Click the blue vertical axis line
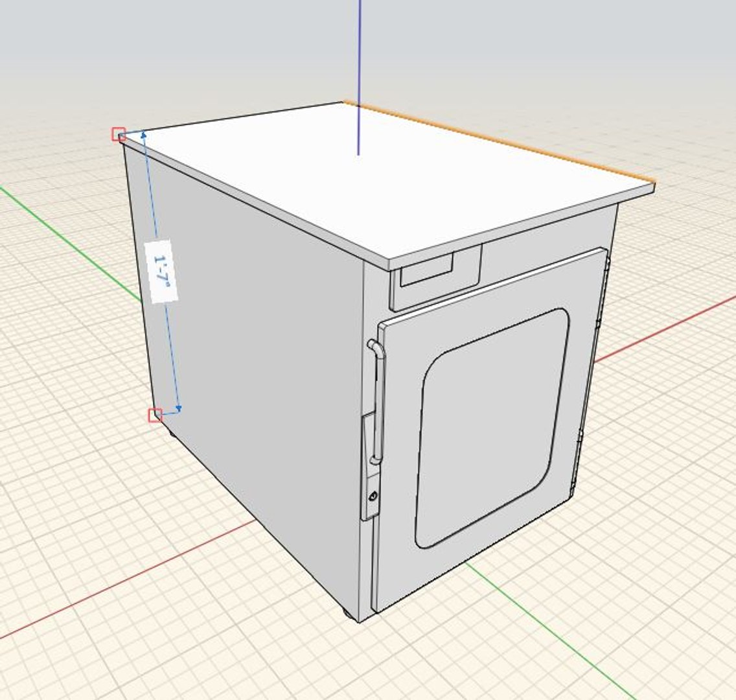This screenshot has height=700, width=736. tap(359, 78)
